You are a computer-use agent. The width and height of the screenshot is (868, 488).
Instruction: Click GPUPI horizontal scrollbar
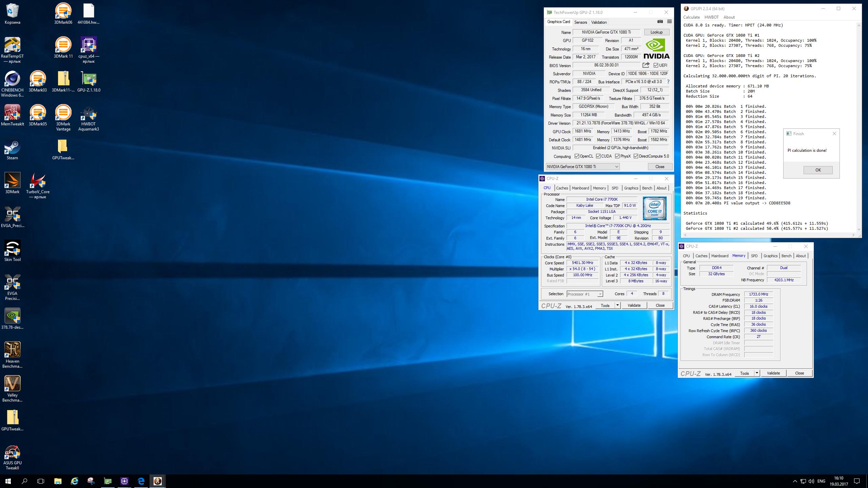coord(769,235)
